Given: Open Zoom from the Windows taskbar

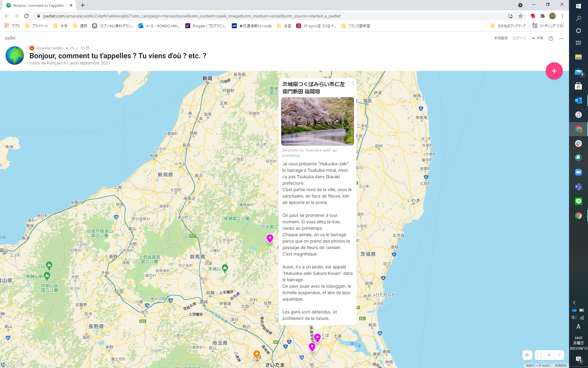Looking at the screenshot, I should click(578, 172).
